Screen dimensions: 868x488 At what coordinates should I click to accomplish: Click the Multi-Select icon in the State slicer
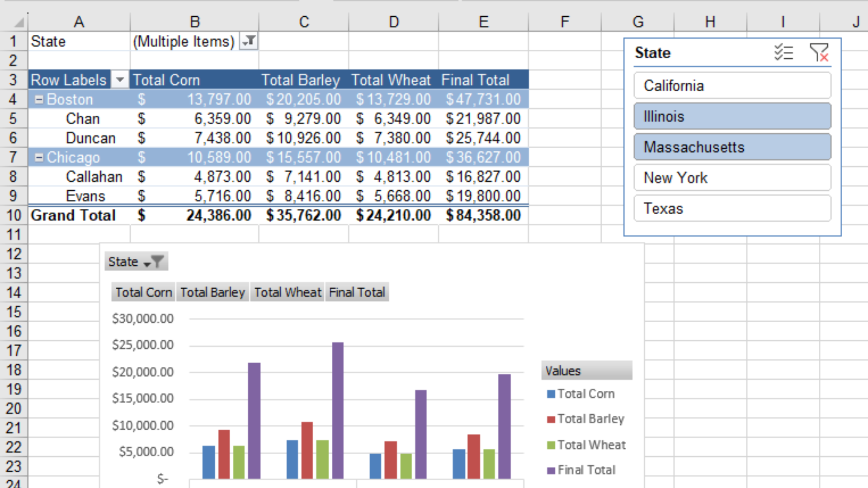[x=783, y=52]
